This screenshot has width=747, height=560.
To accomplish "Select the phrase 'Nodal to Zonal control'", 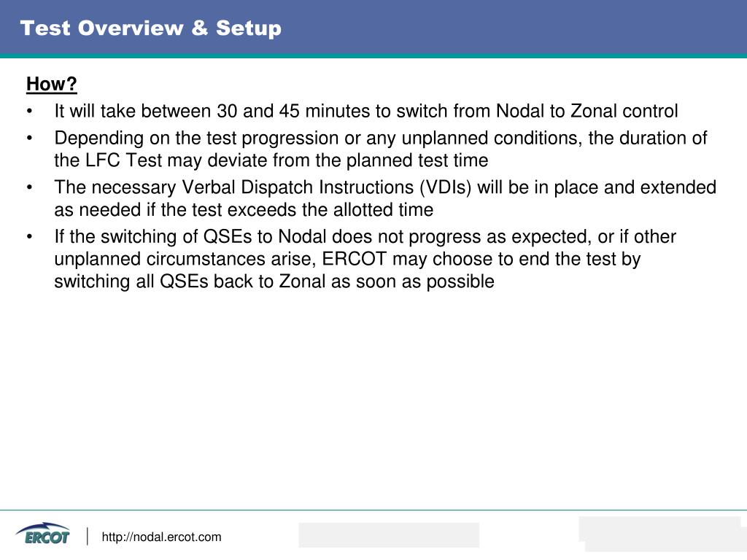I will tap(587, 111).
